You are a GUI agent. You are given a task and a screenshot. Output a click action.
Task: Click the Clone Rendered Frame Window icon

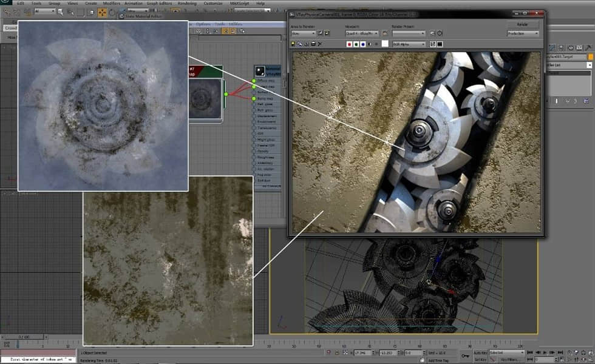307,44
